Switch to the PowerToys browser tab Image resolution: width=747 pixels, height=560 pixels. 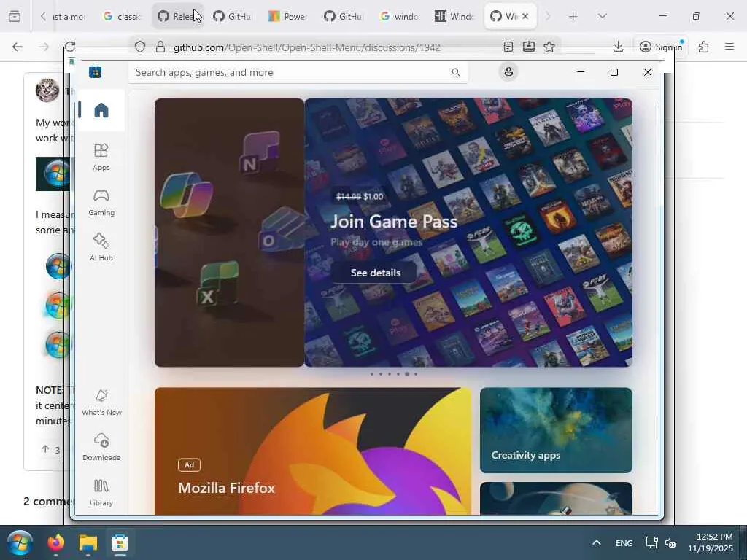pos(287,16)
